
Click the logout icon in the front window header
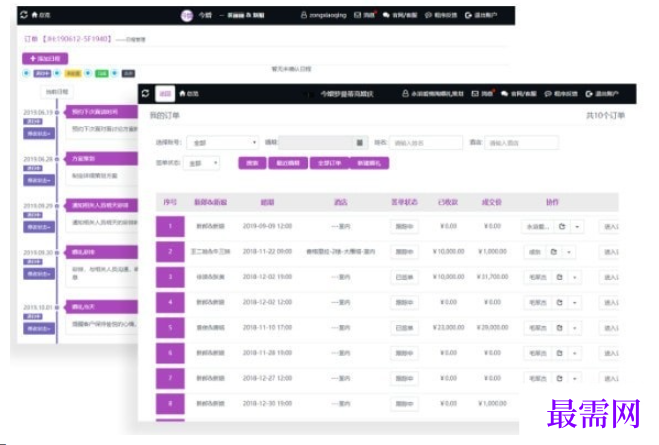point(589,94)
